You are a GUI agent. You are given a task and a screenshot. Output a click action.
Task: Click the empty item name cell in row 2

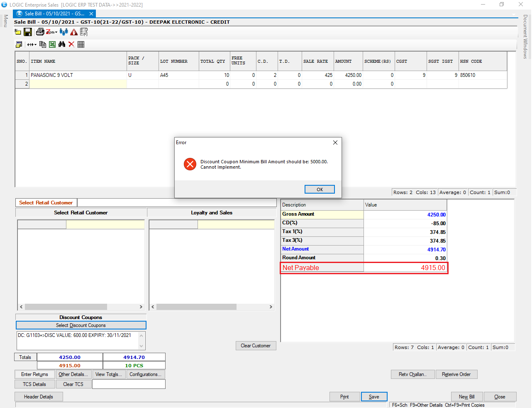tap(78, 84)
